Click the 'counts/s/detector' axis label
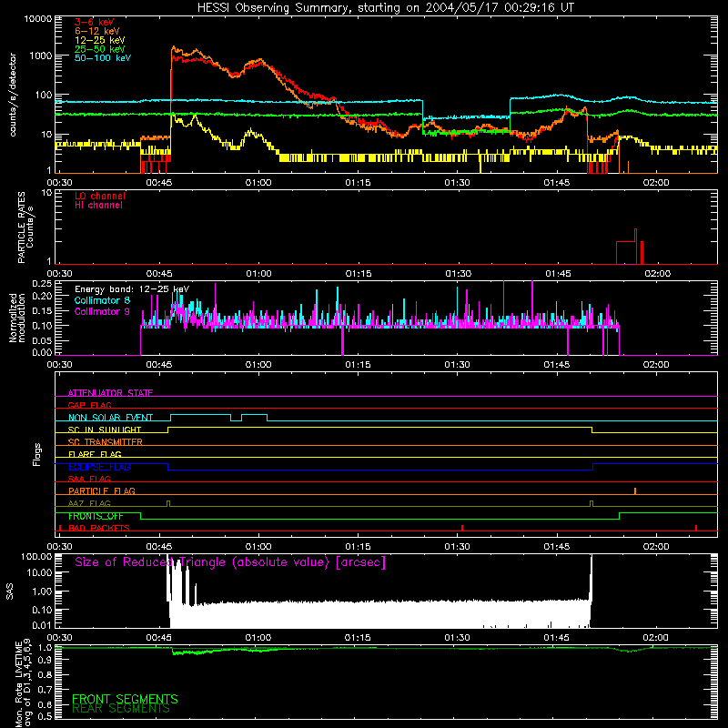This screenshot has width=728, height=728. (x=13, y=95)
